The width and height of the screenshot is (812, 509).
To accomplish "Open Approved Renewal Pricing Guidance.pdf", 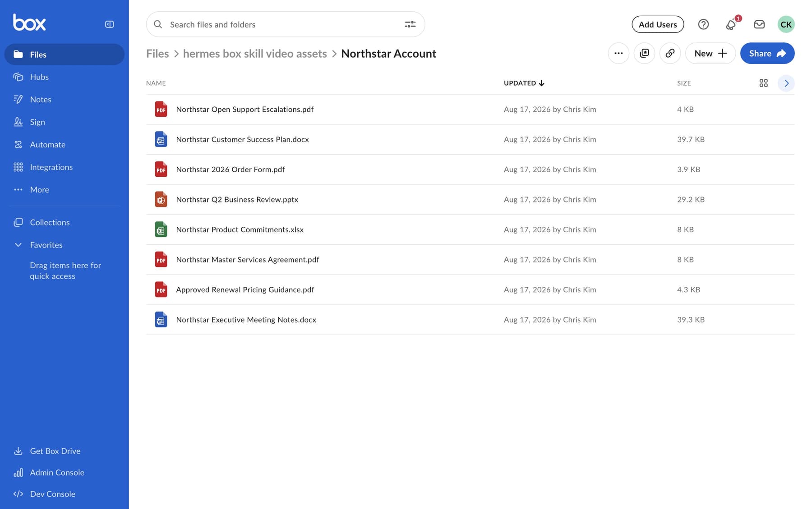I will tap(245, 289).
